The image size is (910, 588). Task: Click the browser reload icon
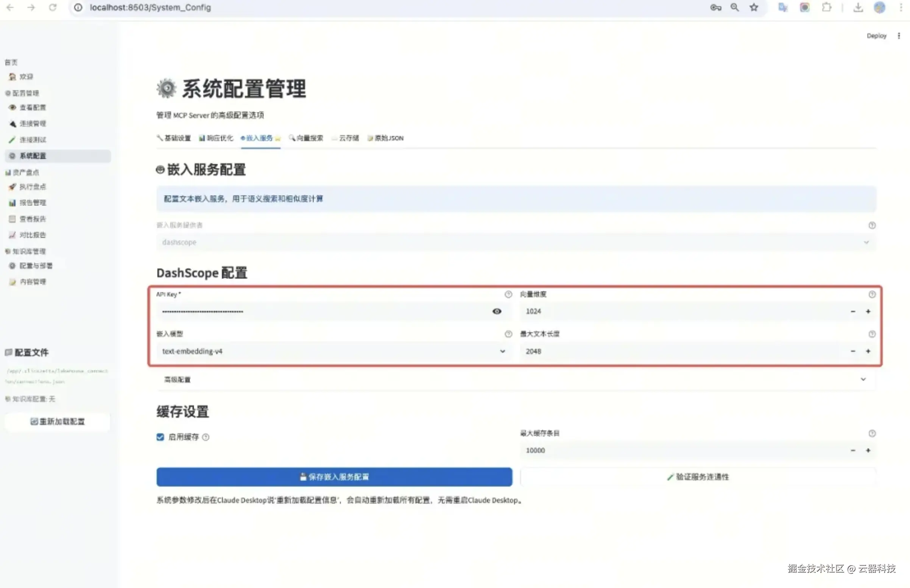pos(53,7)
